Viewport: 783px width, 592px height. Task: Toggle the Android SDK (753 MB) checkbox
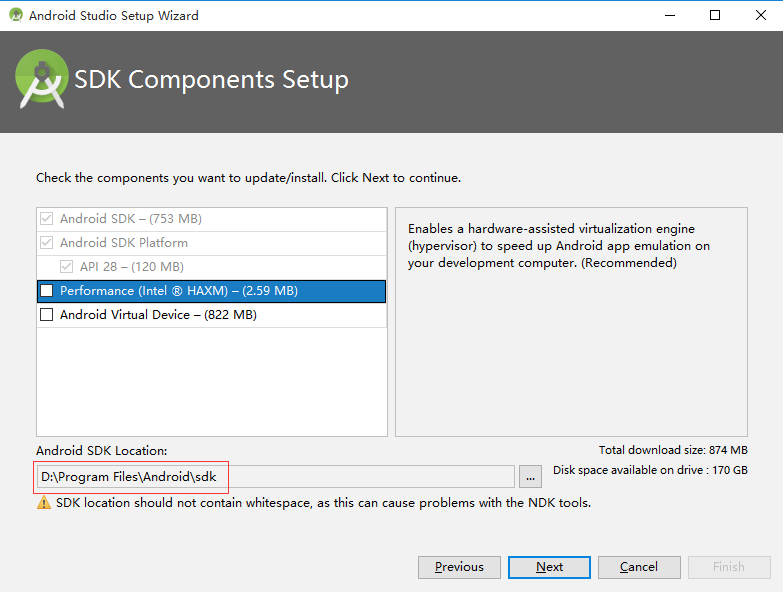click(x=46, y=219)
